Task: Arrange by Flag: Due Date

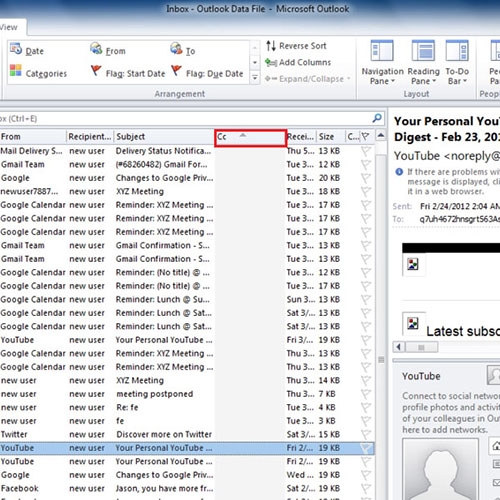Action: tap(207, 72)
